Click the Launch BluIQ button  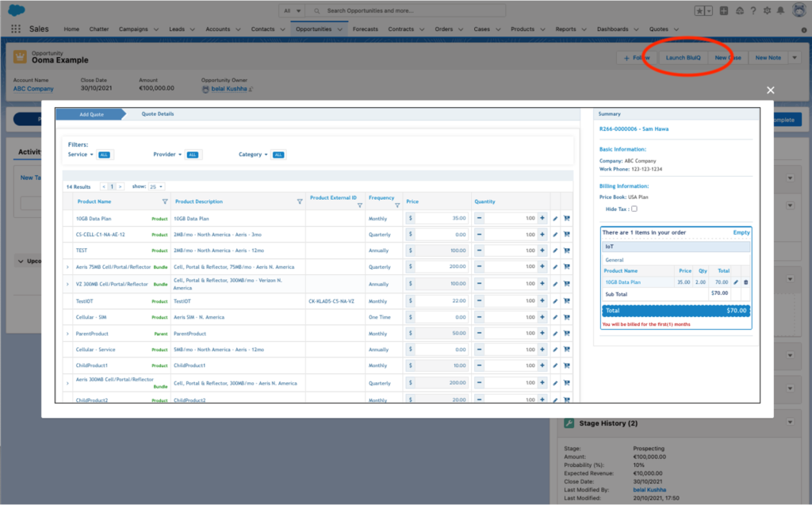click(x=684, y=58)
